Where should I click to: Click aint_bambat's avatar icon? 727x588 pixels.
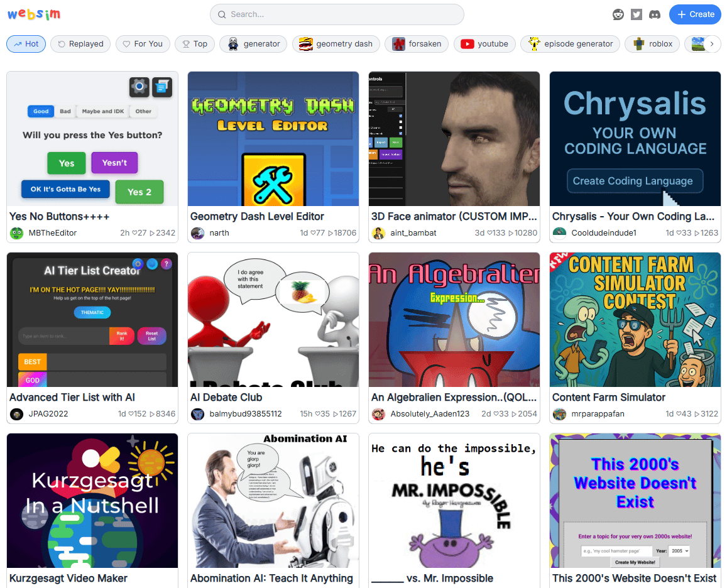[378, 233]
